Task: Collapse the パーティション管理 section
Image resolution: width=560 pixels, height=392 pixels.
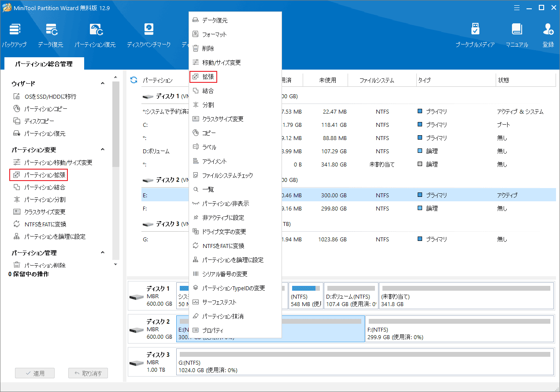Action: [103, 253]
